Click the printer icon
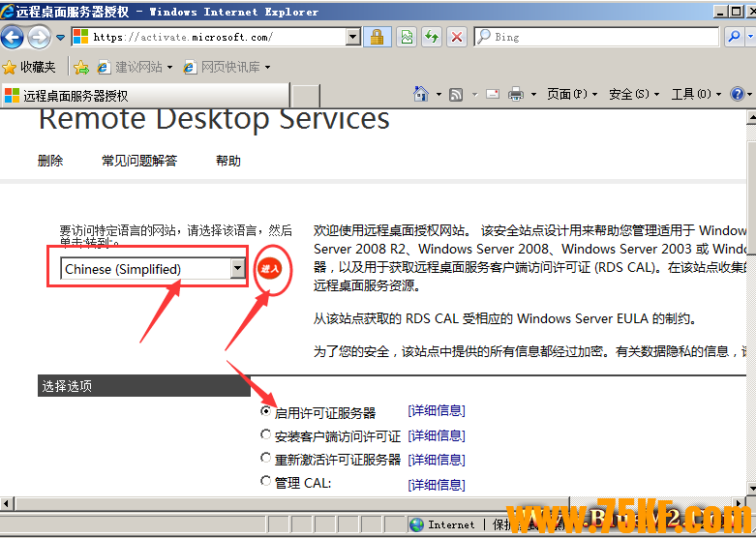756x538 pixels. [x=516, y=94]
